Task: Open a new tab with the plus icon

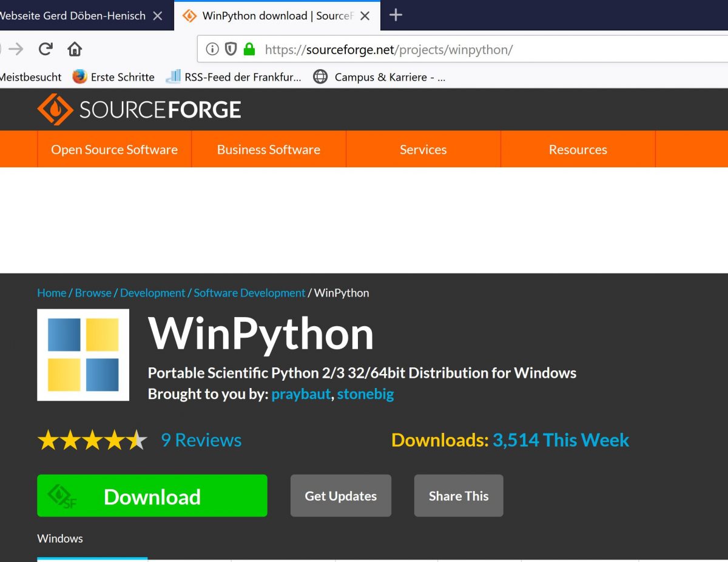Action: (x=395, y=15)
